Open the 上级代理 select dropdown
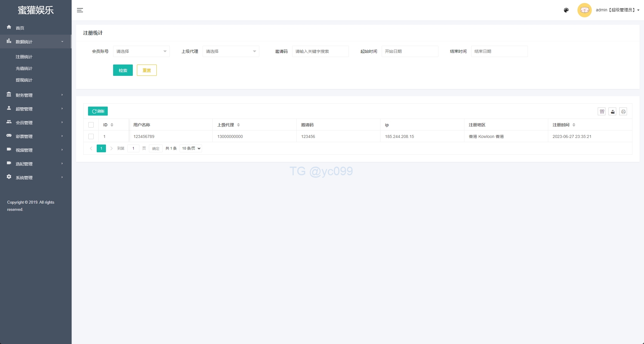The width and height of the screenshot is (644, 344). (231, 51)
